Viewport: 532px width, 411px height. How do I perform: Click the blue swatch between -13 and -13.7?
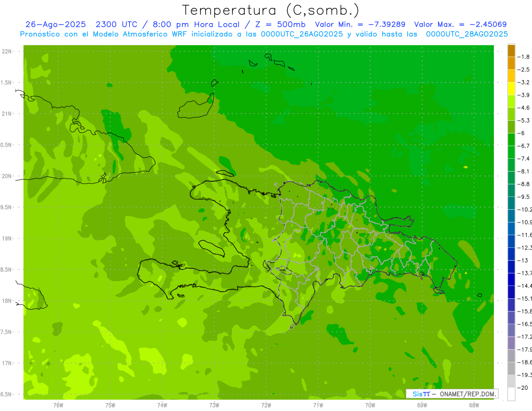click(511, 266)
